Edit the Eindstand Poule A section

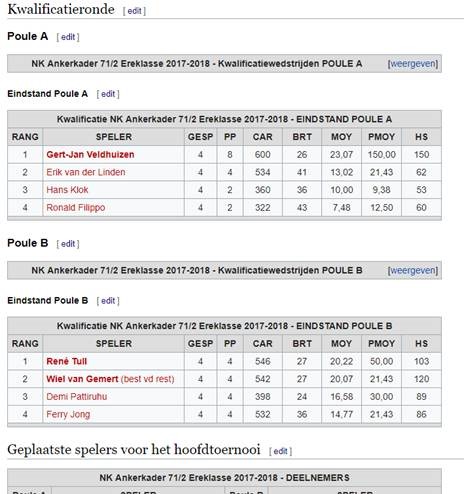[x=108, y=94]
